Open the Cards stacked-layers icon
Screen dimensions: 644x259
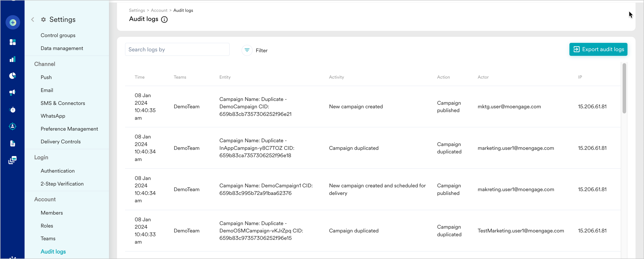click(x=13, y=160)
